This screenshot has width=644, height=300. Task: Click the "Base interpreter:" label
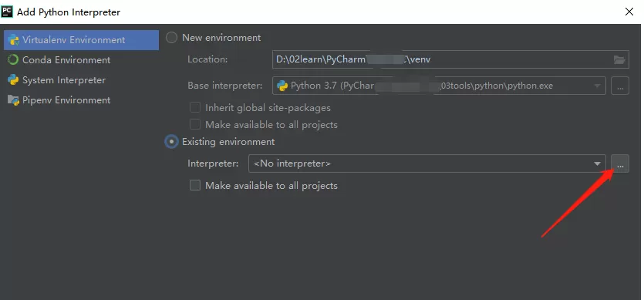(x=224, y=86)
